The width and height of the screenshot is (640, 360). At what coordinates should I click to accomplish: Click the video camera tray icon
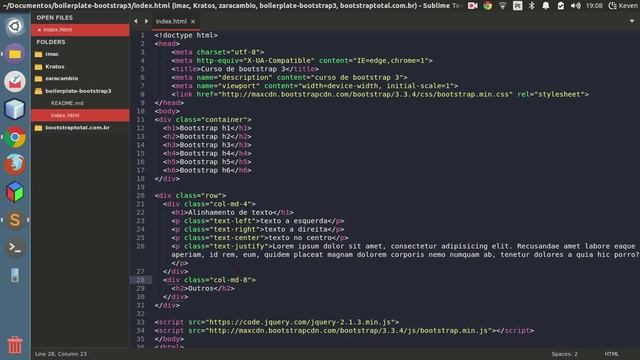tap(473, 6)
